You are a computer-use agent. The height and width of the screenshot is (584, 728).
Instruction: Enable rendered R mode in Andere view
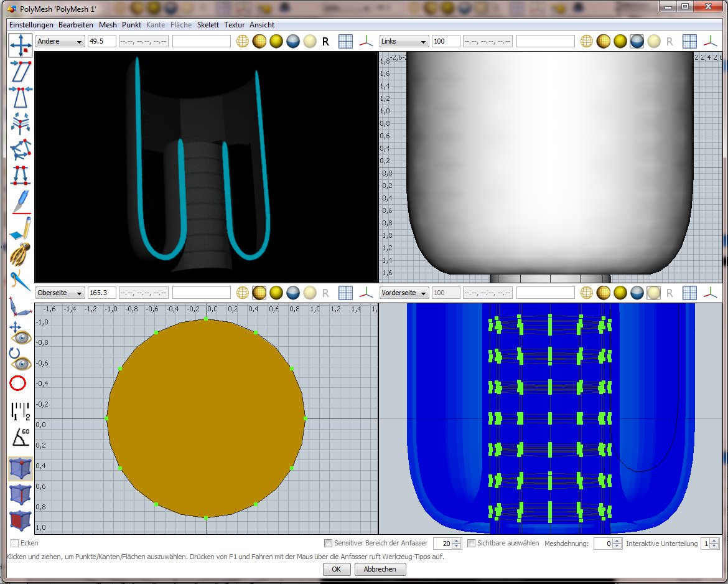click(x=325, y=42)
